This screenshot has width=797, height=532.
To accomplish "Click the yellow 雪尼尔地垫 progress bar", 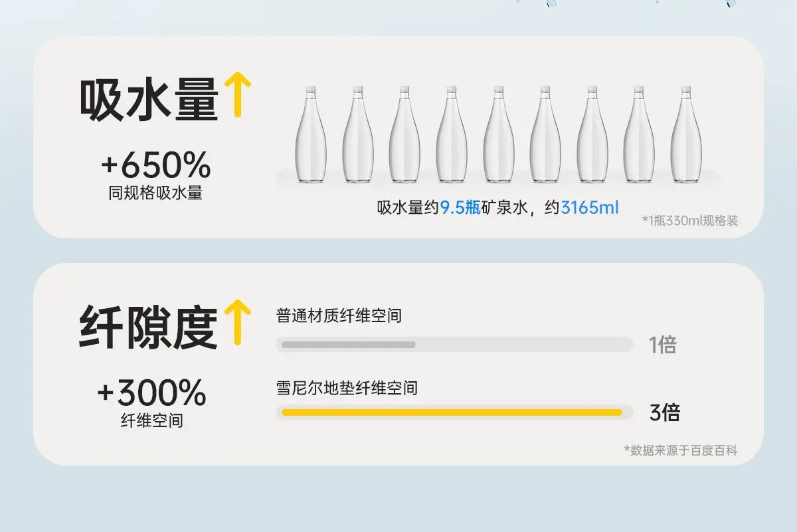I will 452,412.
